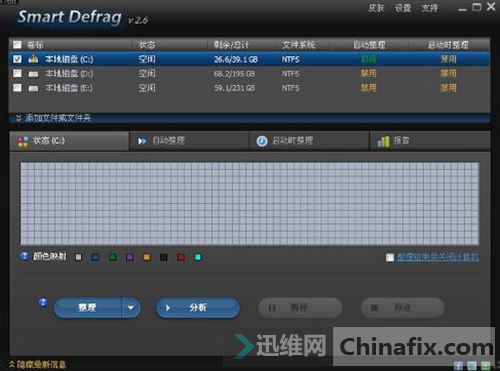Screen dimensions: 500x371
Task: Click the fast-forward icon on the 自动整理 tab
Action: click(x=142, y=141)
